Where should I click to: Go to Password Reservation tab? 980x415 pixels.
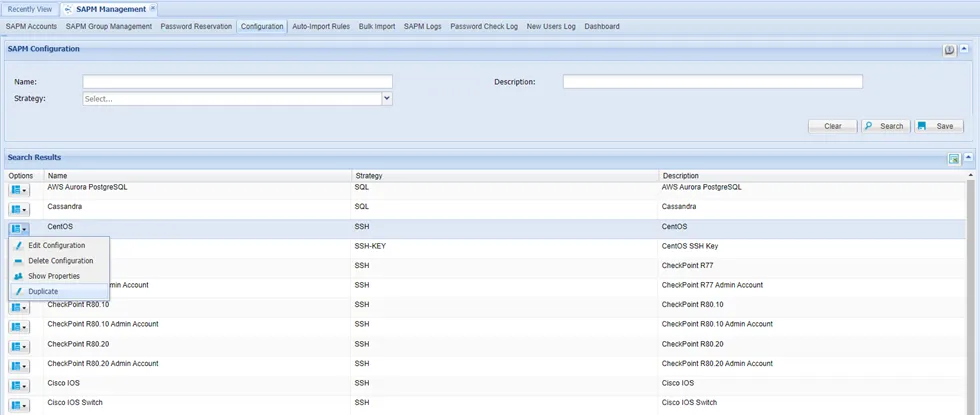coord(196,26)
